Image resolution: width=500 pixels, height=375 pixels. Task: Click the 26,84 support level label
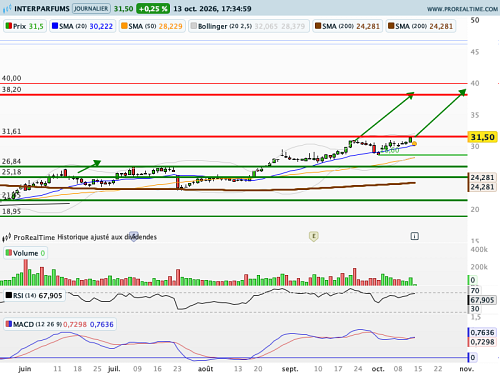12,162
